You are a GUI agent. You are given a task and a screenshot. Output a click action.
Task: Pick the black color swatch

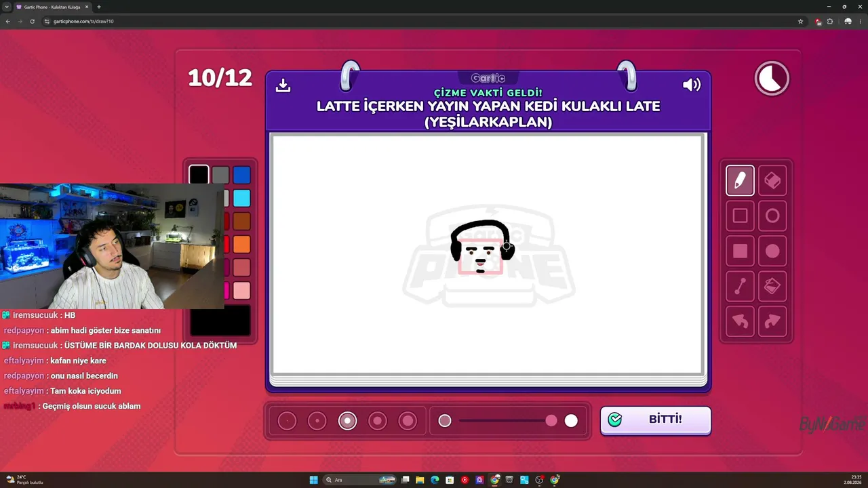(x=199, y=175)
